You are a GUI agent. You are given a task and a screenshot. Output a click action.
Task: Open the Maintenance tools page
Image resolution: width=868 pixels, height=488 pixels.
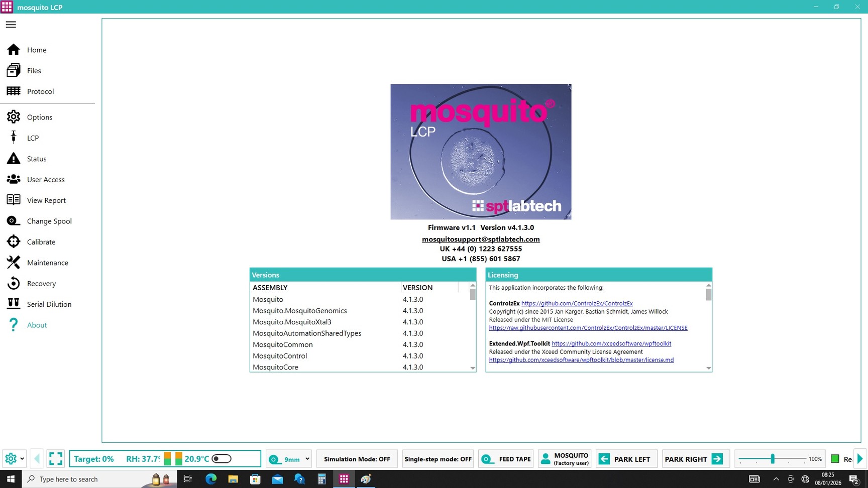47,263
